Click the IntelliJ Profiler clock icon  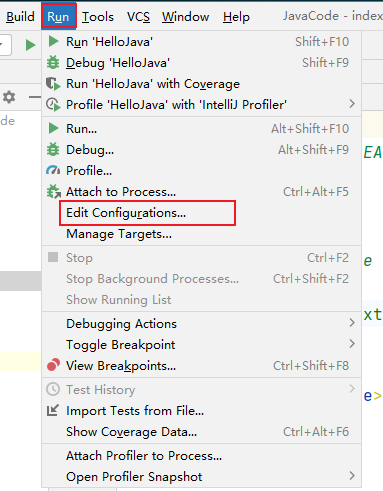coord(53,105)
